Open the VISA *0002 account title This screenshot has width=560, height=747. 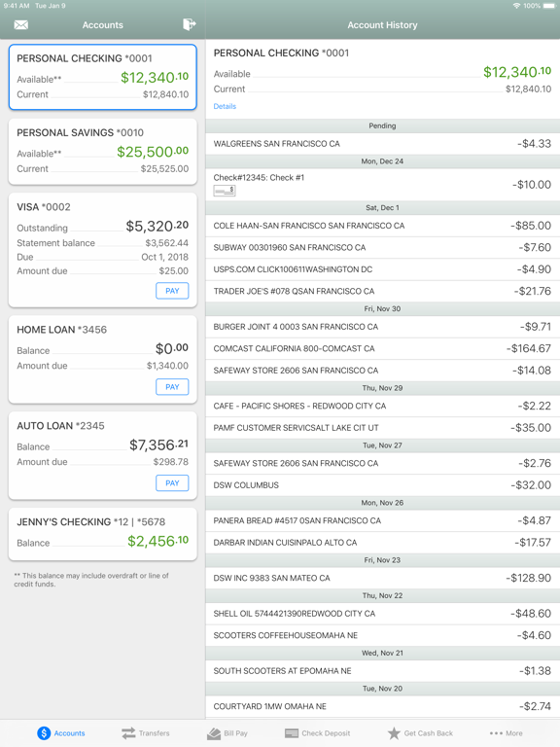[44, 207]
